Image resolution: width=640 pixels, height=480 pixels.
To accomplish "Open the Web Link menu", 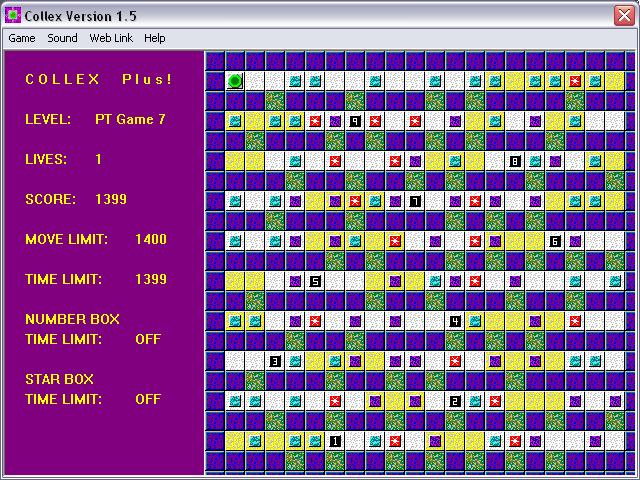I will (111, 38).
